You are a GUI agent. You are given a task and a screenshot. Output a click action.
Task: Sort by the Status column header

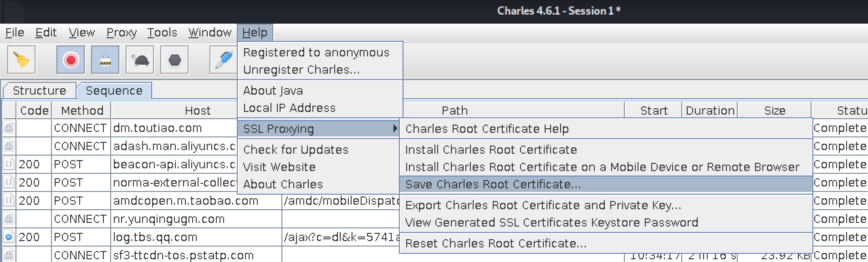pos(840,111)
